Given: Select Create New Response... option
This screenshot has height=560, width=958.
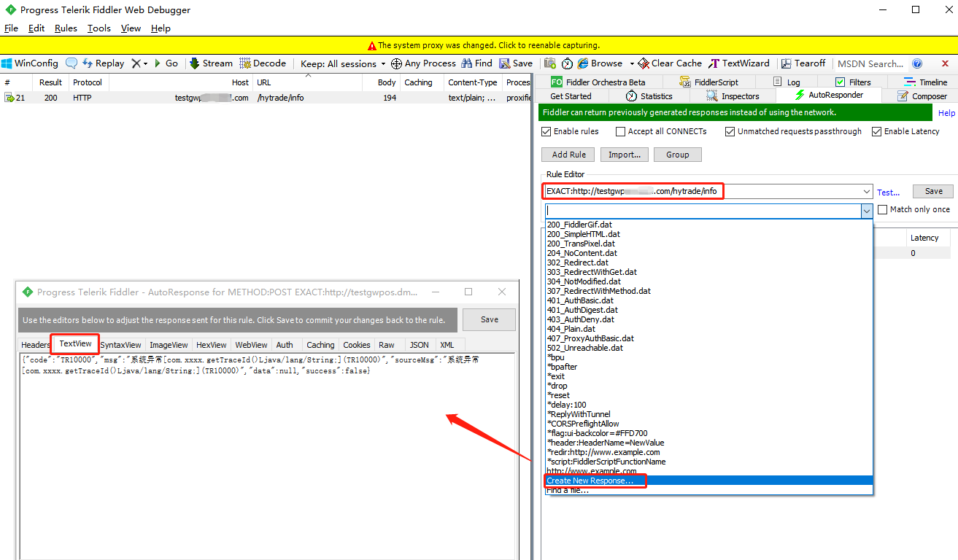Looking at the screenshot, I should (x=708, y=481).
